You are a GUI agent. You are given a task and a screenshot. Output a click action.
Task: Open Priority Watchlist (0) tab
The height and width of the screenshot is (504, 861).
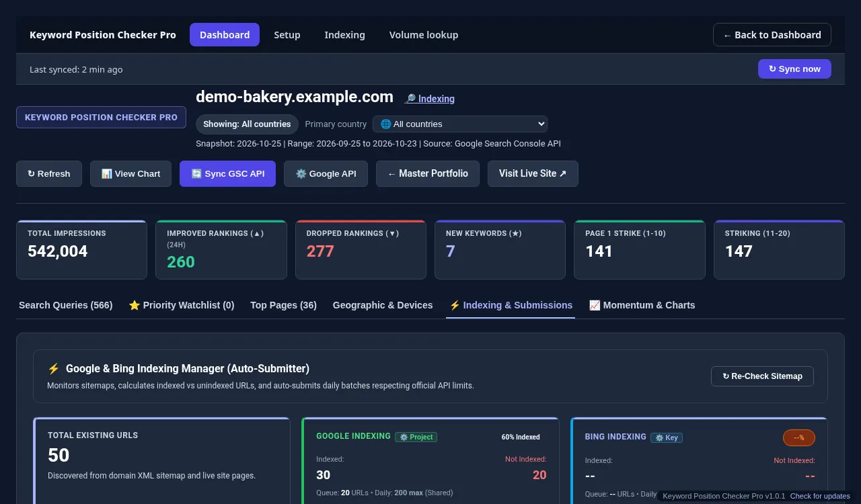point(182,305)
